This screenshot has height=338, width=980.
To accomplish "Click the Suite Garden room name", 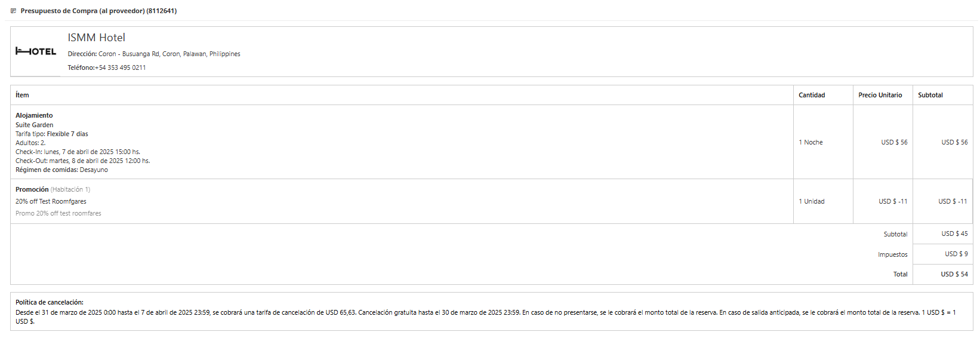I will pos(34,125).
